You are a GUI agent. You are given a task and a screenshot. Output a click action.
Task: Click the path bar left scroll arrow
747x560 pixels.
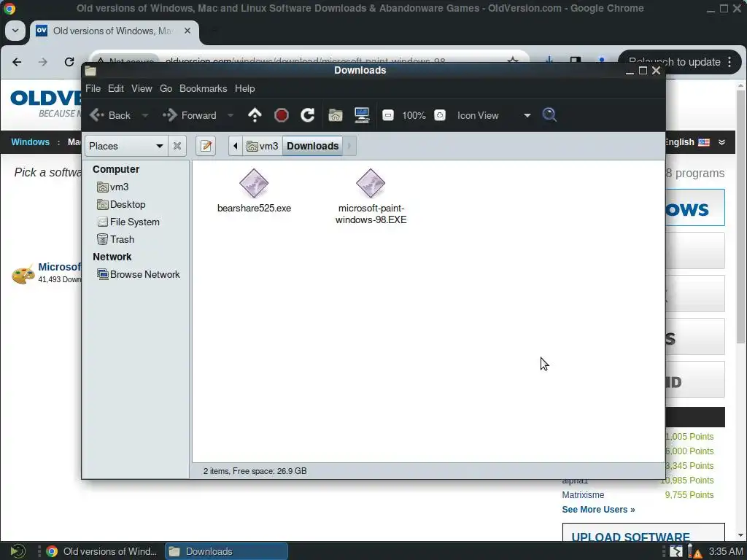[x=236, y=146]
